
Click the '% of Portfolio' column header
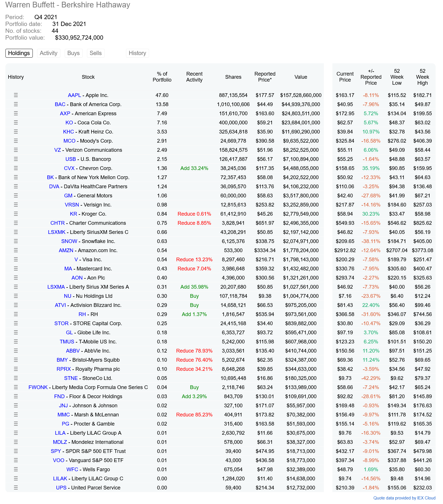(x=162, y=77)
